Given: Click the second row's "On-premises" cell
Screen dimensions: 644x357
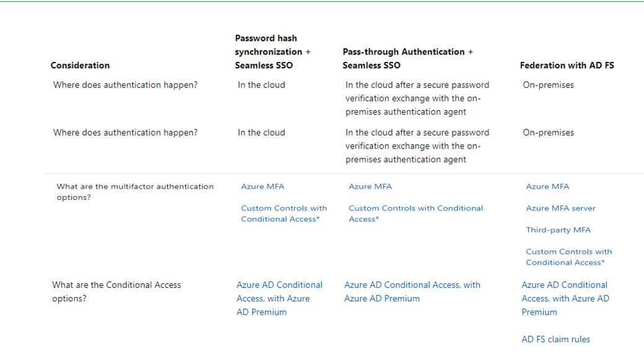Looking at the screenshot, I should (548, 132).
